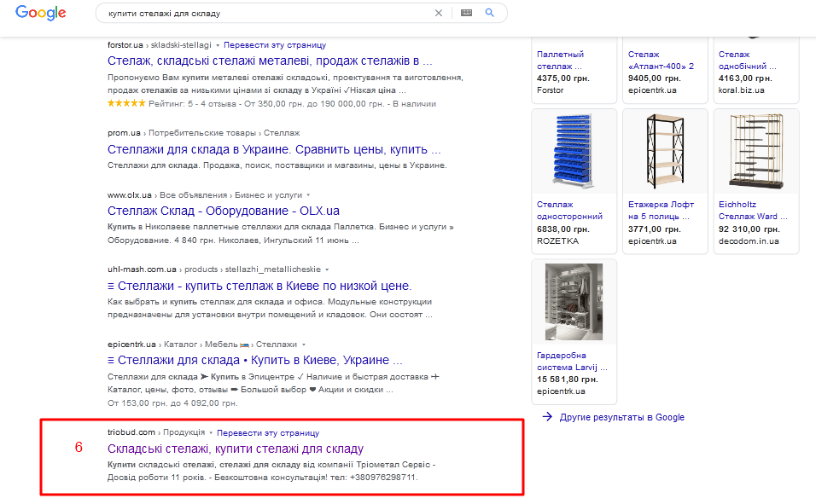Click the Google logo
The width and height of the screenshot is (816, 504).
click(41, 13)
